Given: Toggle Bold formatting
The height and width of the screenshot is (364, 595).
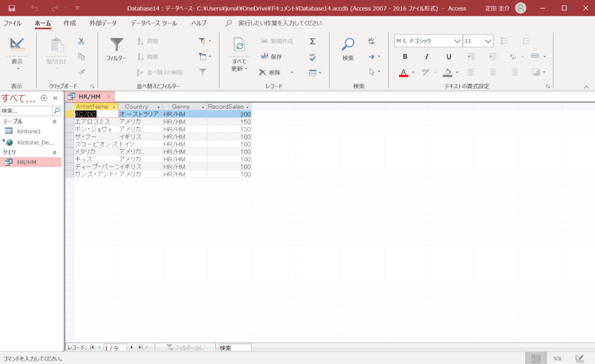Looking at the screenshot, I should tap(405, 57).
